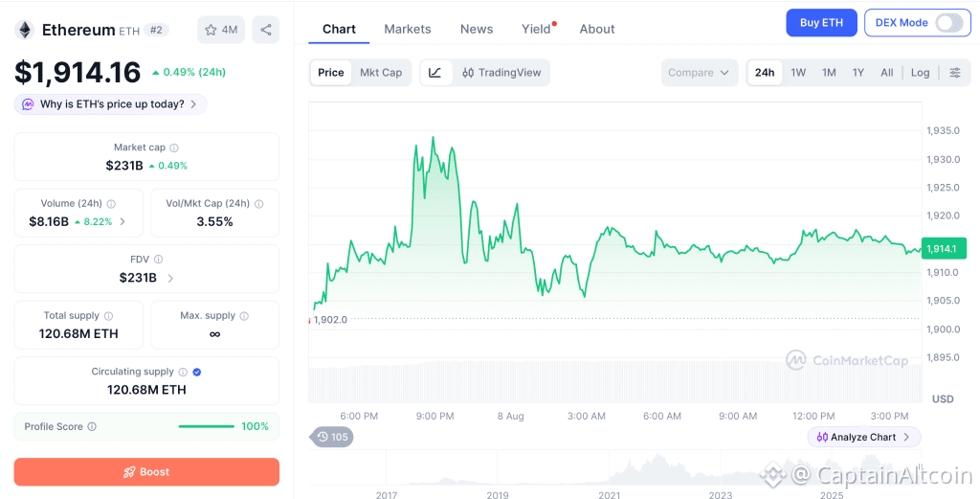The height and width of the screenshot is (499, 980).
Task: Click the Boost button
Action: point(146,472)
